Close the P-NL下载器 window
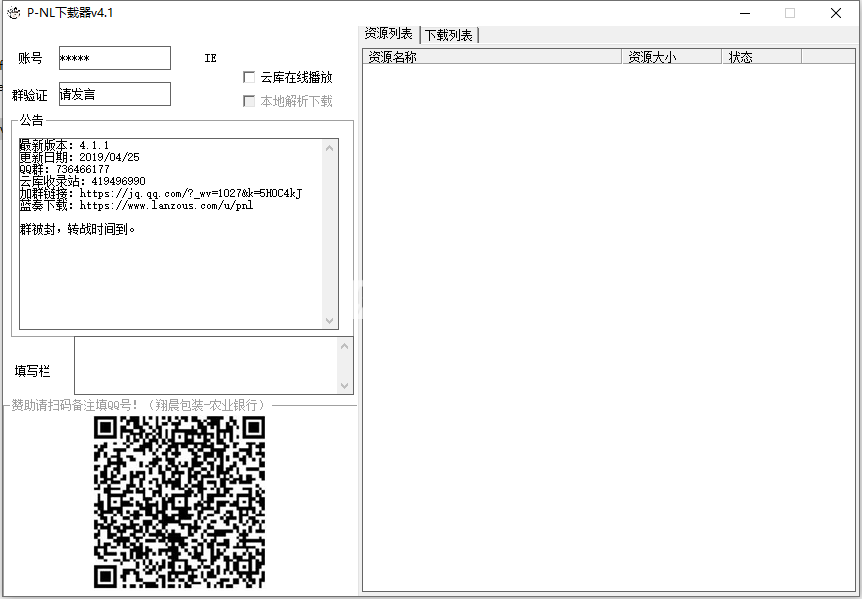 pyautogui.click(x=836, y=13)
